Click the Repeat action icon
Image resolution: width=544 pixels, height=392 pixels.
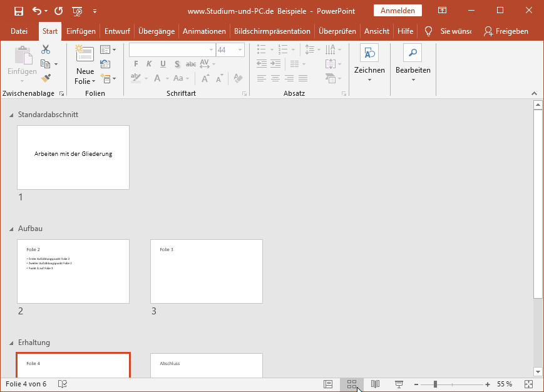[59, 11]
